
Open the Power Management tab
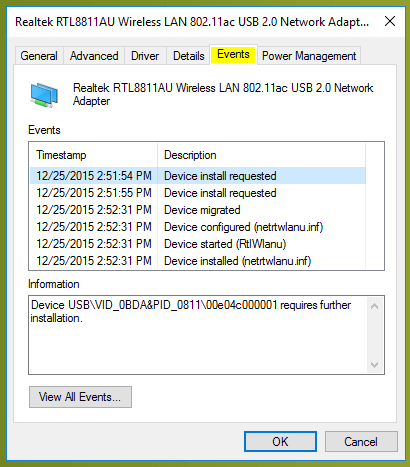click(x=309, y=56)
